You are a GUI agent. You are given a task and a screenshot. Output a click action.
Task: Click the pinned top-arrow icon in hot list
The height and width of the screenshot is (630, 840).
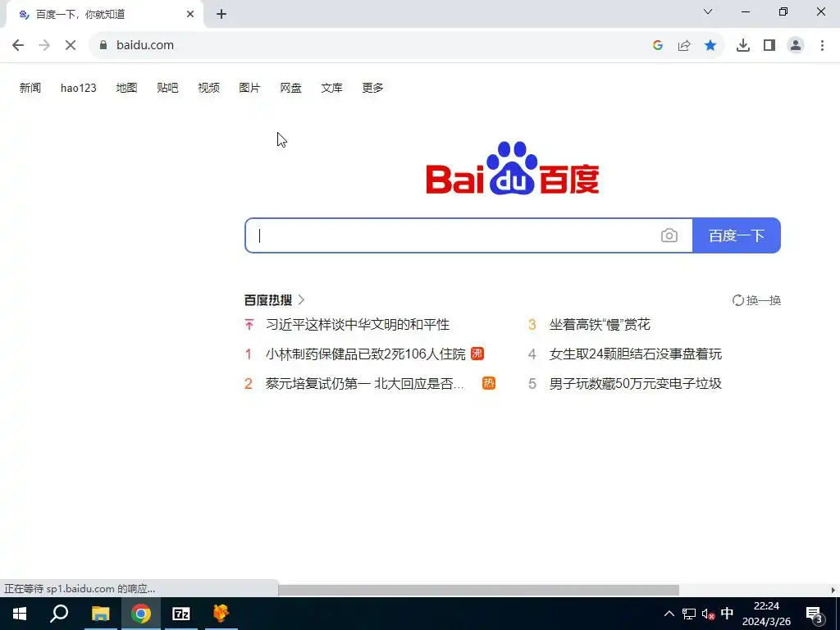tap(249, 324)
